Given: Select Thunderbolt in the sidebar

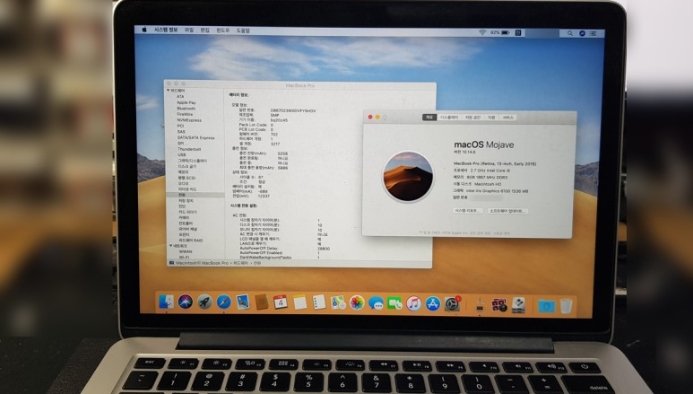Looking at the screenshot, I should click(189, 149).
